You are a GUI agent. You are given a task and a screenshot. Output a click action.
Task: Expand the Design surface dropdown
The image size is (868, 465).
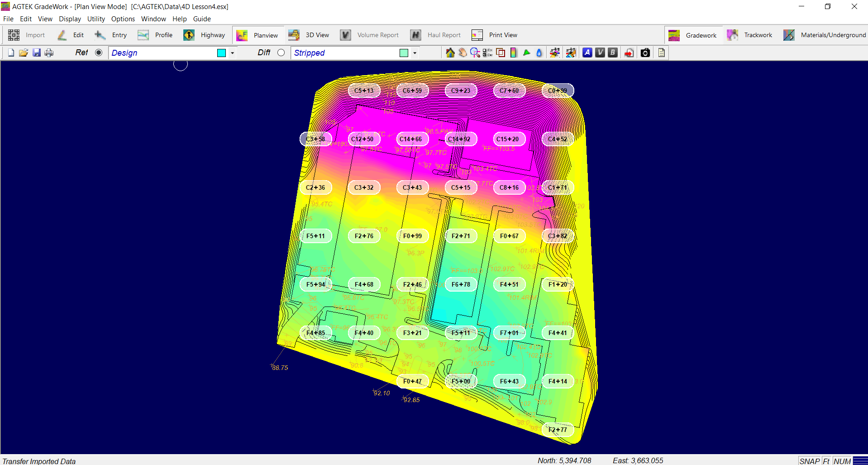coord(233,53)
